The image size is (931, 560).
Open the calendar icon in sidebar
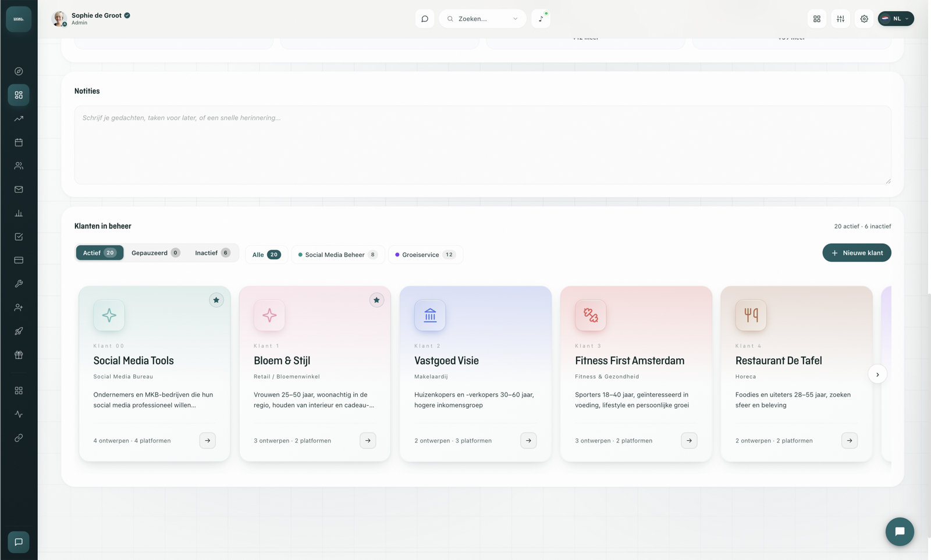coord(19,142)
